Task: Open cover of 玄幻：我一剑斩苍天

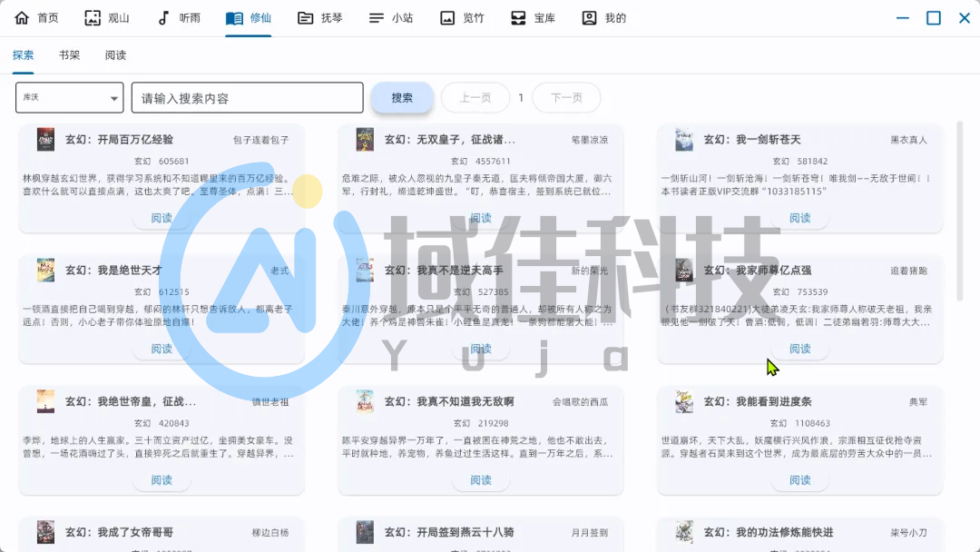Action: click(x=684, y=140)
